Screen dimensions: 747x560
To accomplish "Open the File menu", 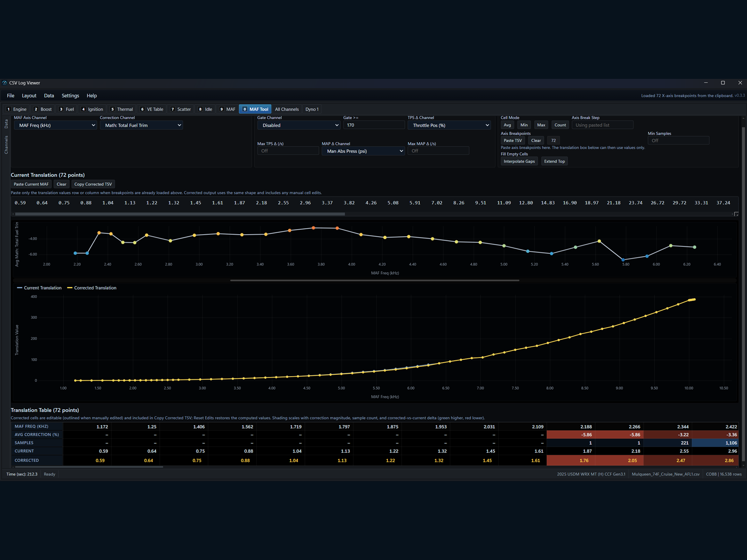I will (11, 96).
